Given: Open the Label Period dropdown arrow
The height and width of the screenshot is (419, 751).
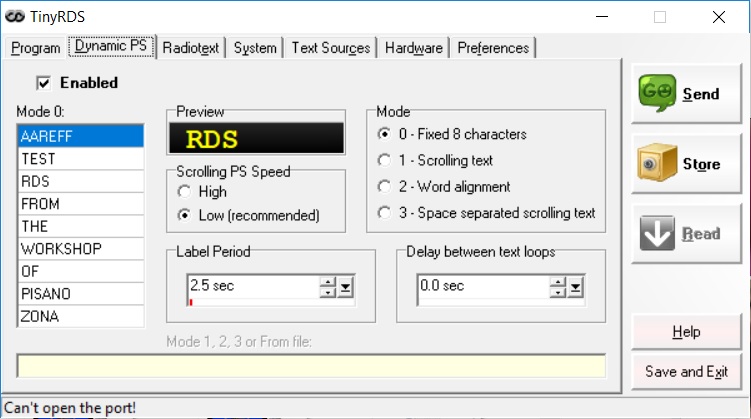Looking at the screenshot, I should click(345, 287).
